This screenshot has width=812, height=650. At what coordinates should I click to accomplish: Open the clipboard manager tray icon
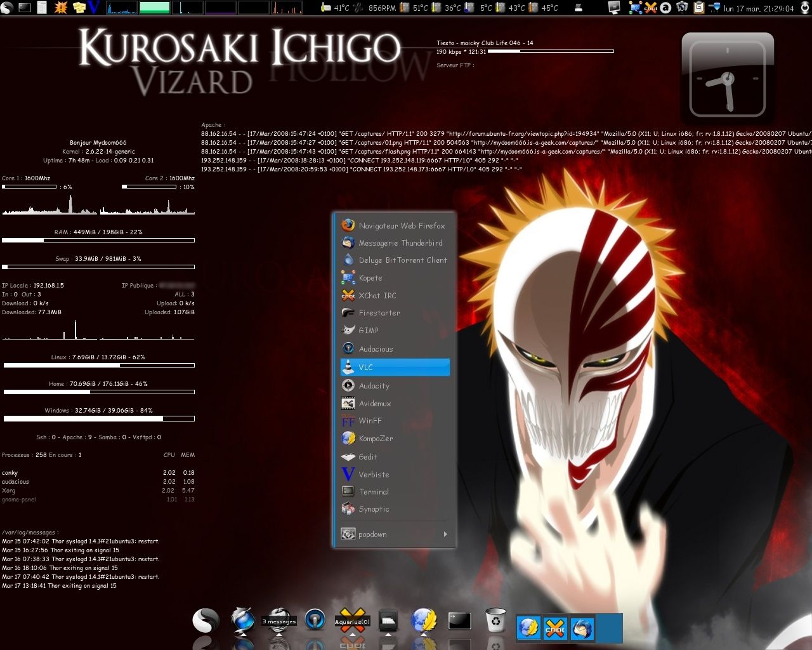[699, 8]
